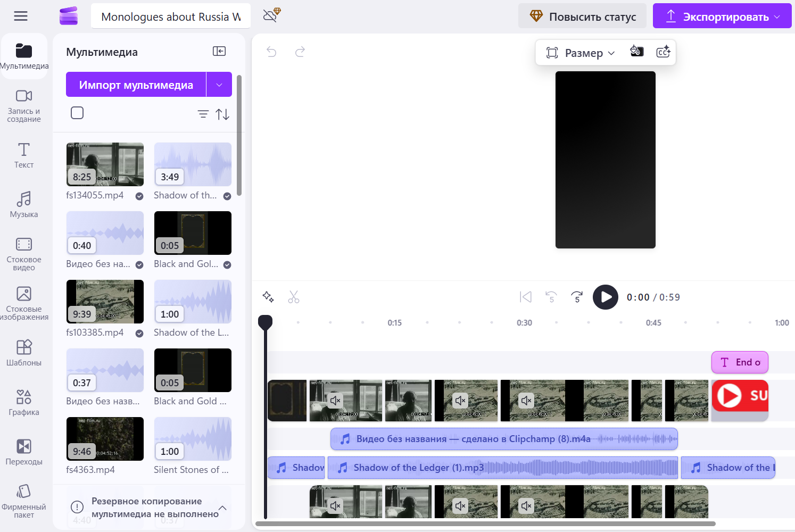Image resolution: width=795 pixels, height=532 pixels.
Task: Unmute the second video clip on the timeline
Action: click(335, 401)
